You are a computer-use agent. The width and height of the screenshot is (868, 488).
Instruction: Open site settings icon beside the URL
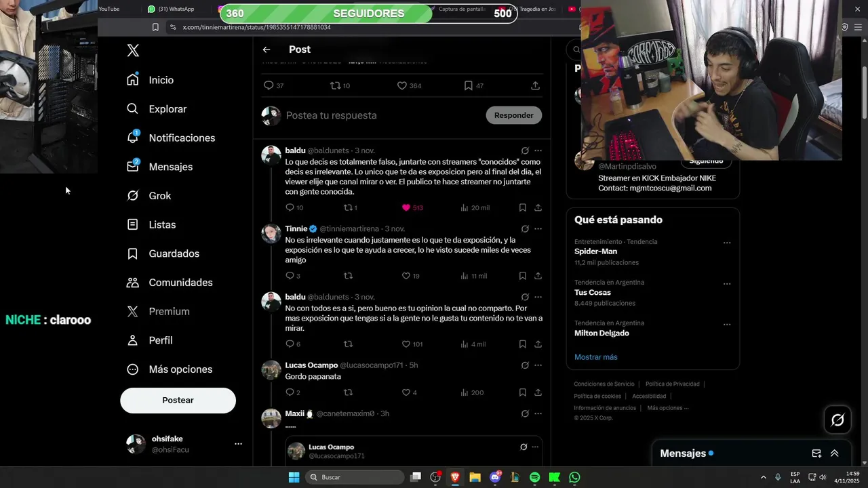[173, 27]
